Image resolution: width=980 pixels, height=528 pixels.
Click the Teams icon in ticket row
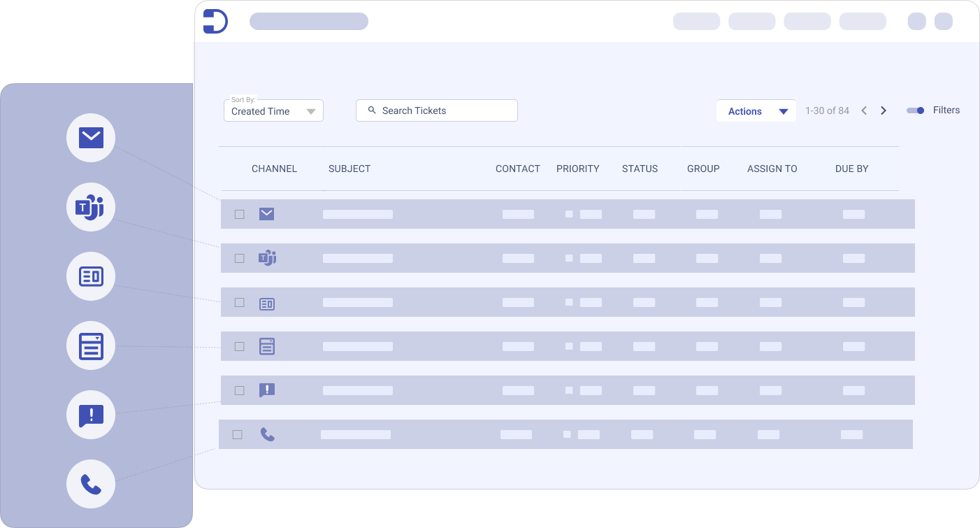(267, 258)
